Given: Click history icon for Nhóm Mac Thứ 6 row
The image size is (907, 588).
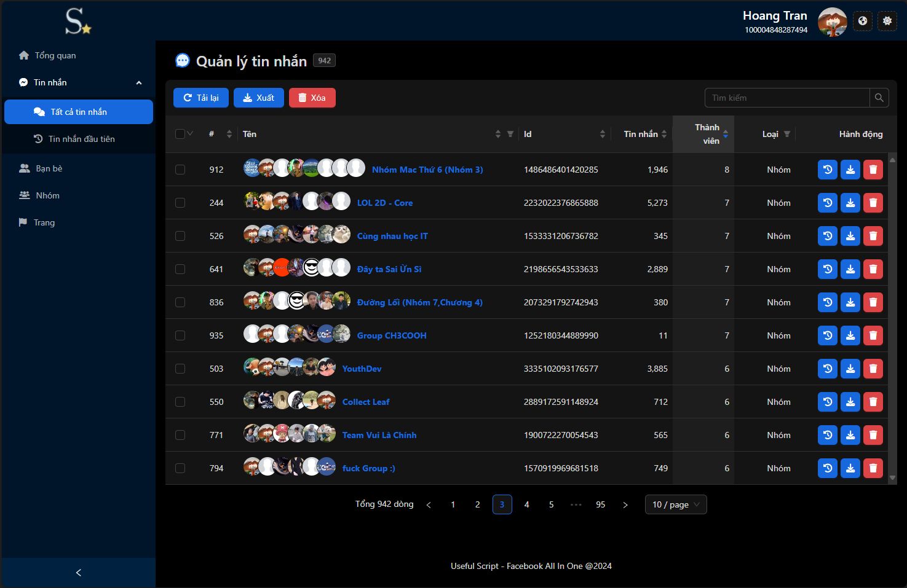Looking at the screenshot, I should click(828, 170).
